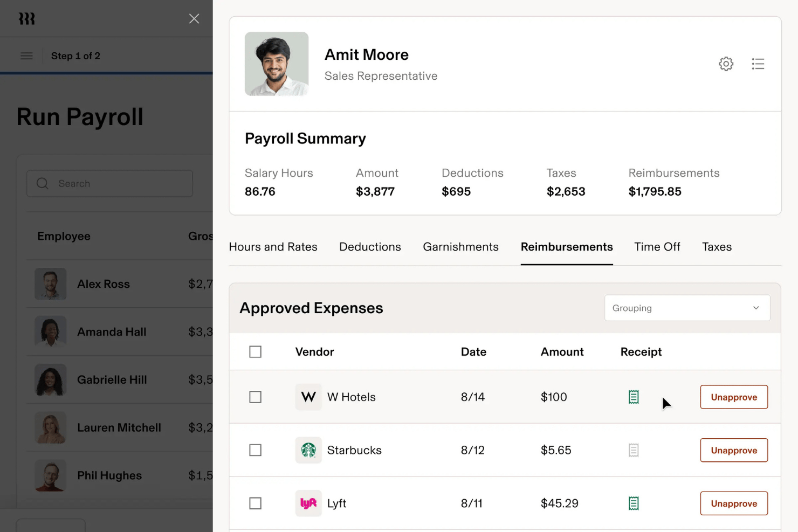The height and width of the screenshot is (532, 798).
Task: Open the Grouping dropdown
Action: (687, 308)
